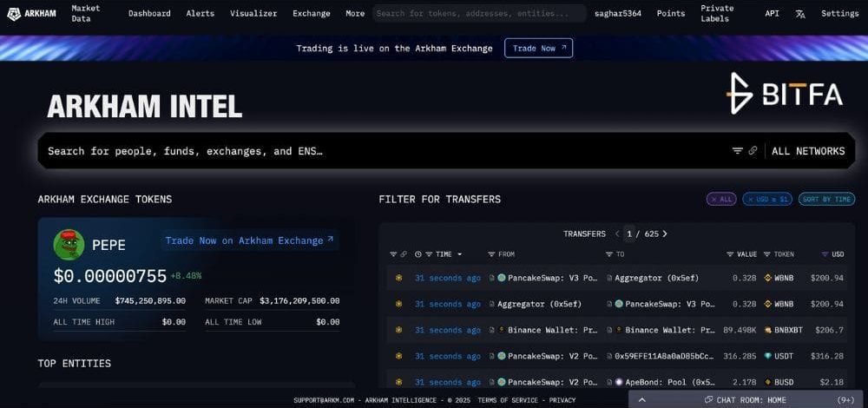The width and height of the screenshot is (868, 408).
Task: Click the filter icon beside the TO column
Action: point(609,254)
